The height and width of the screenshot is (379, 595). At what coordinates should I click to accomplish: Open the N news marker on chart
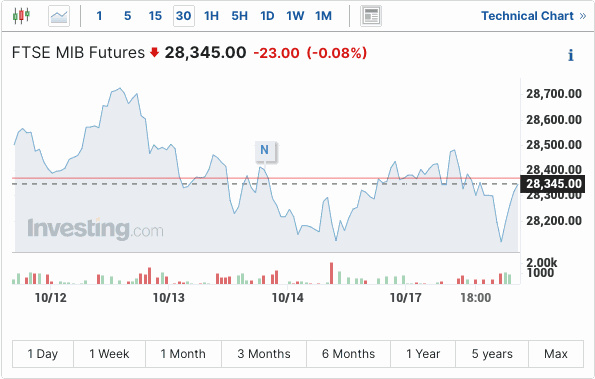[x=265, y=150]
